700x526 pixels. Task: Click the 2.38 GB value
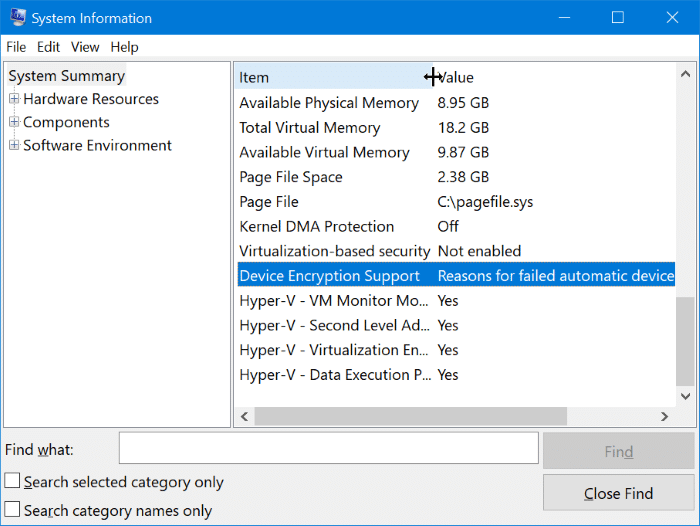pyautogui.click(x=463, y=177)
